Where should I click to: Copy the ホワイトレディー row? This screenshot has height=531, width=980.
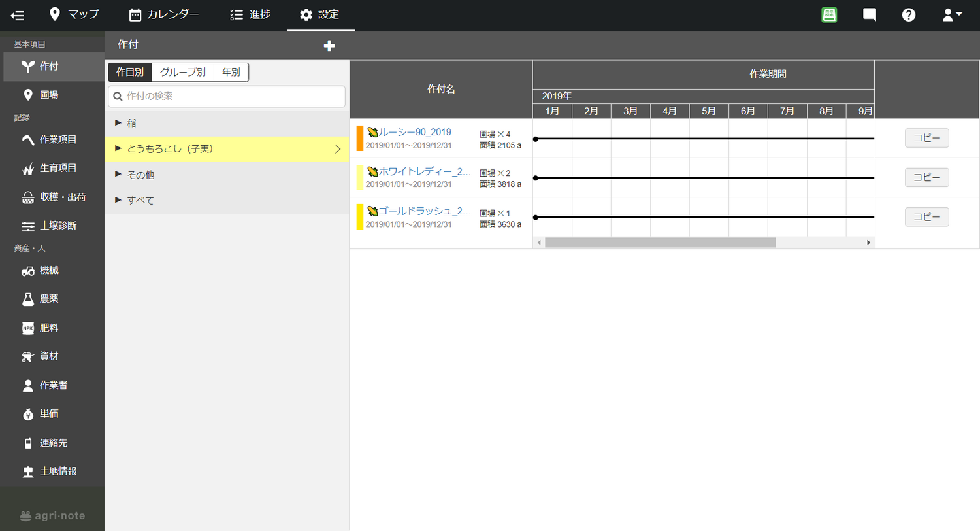click(x=926, y=177)
